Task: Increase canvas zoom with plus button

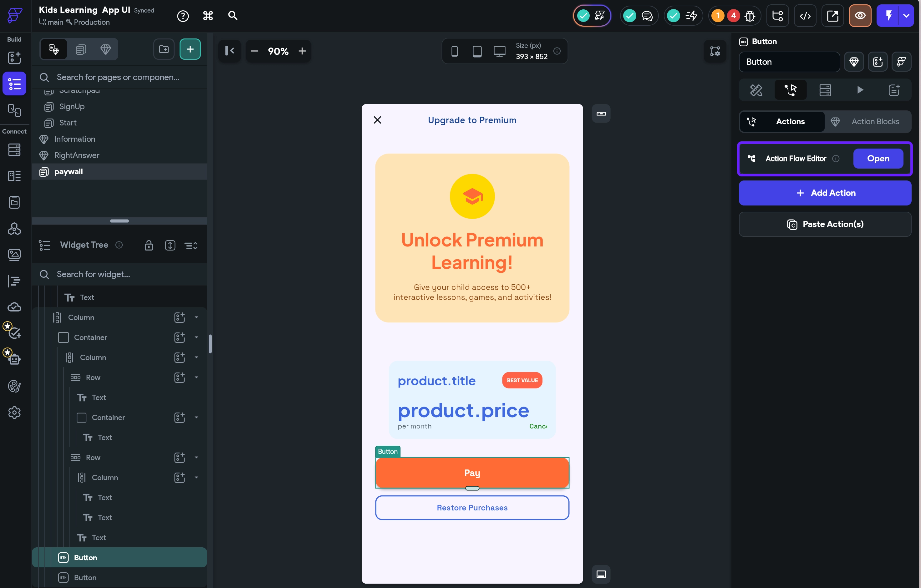Action: coord(302,51)
